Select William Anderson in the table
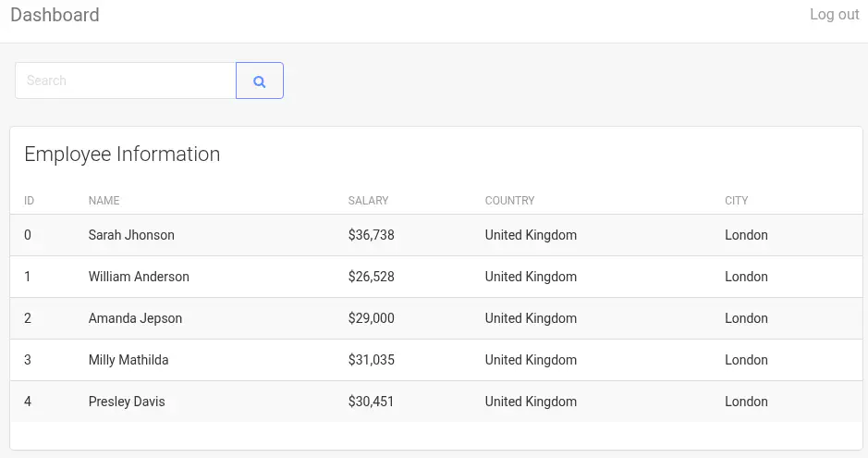Viewport: 868px width, 458px height. click(139, 277)
